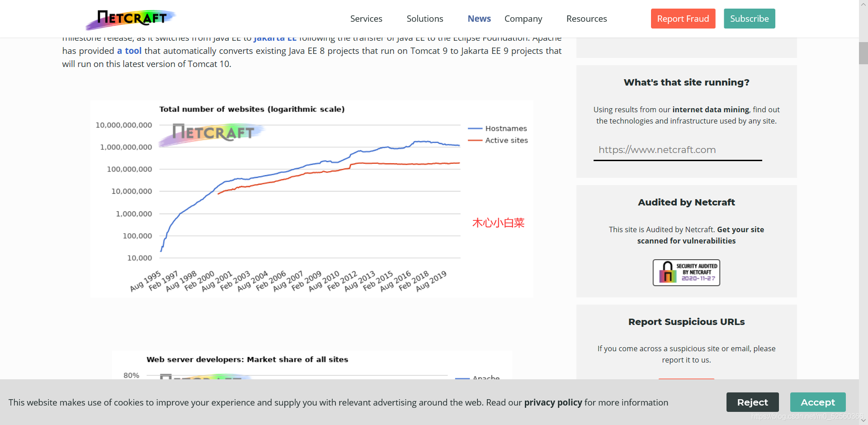The height and width of the screenshot is (425, 868).
Task: Go to the News section
Action: click(479, 19)
